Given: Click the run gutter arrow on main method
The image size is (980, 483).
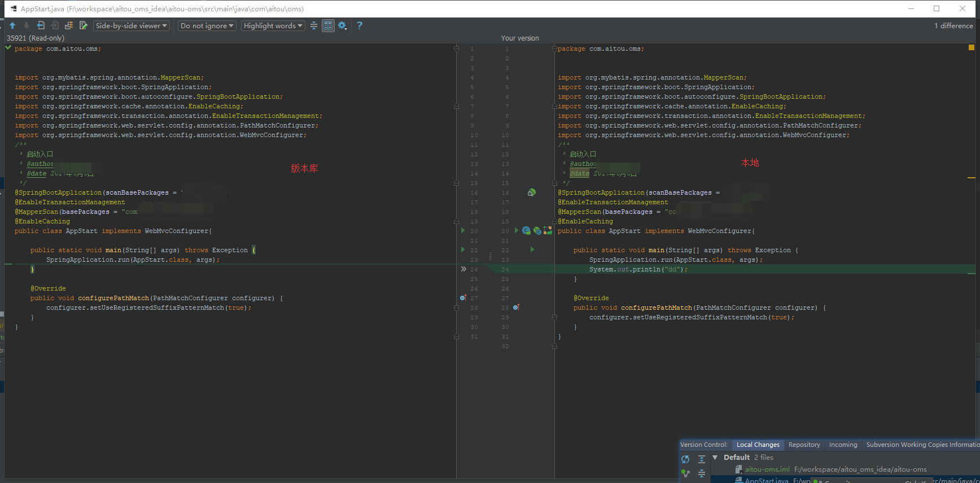Looking at the screenshot, I should (x=532, y=249).
